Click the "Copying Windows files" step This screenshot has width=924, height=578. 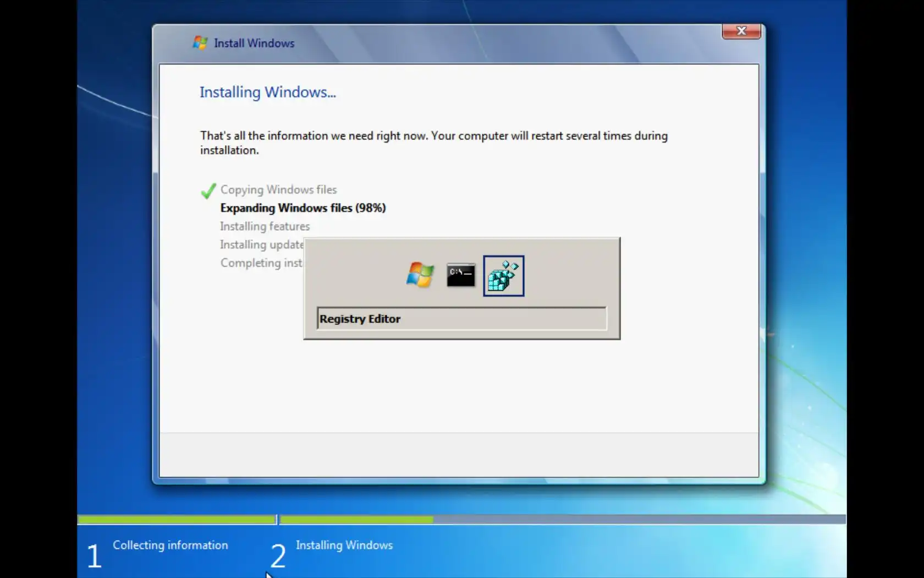point(279,190)
